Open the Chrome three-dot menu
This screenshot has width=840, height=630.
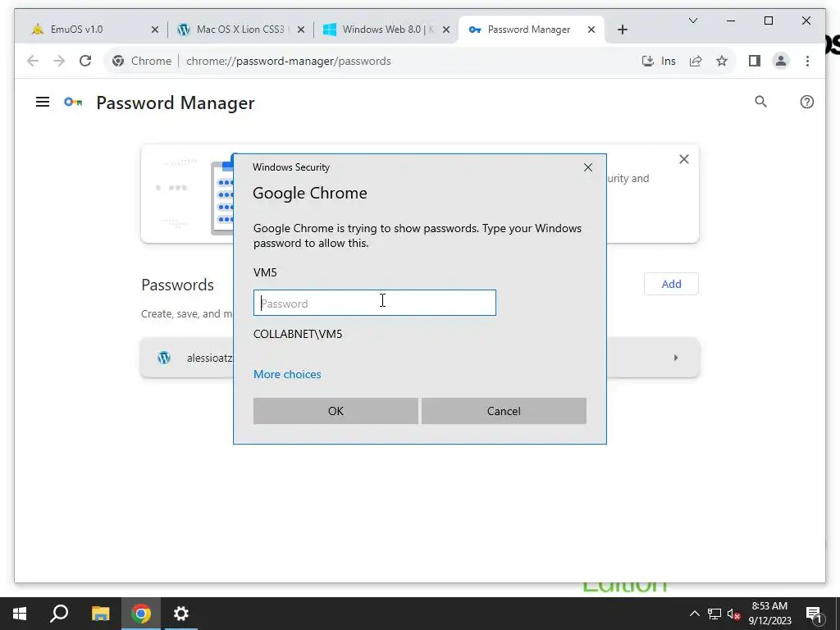point(807,61)
